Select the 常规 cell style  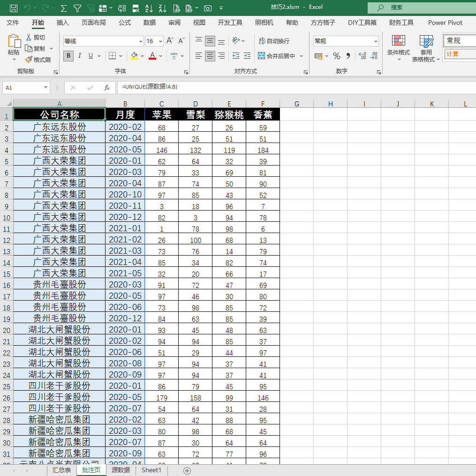(459, 40)
